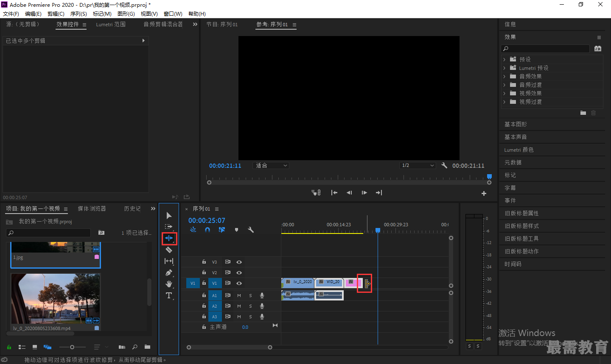Open the 基本图形 panel
Viewport: 611px width, 364px height.
pos(516,124)
